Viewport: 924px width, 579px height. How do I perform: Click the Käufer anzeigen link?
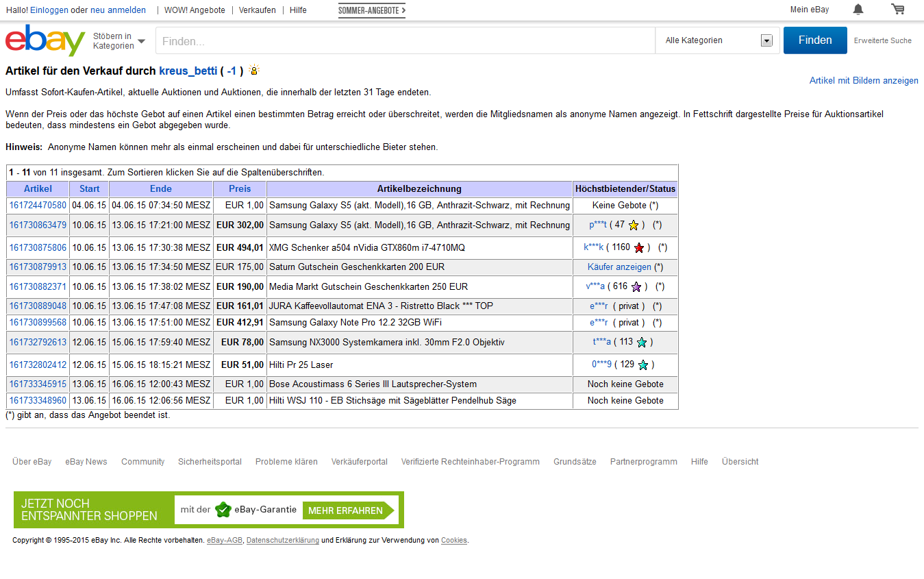tap(619, 267)
